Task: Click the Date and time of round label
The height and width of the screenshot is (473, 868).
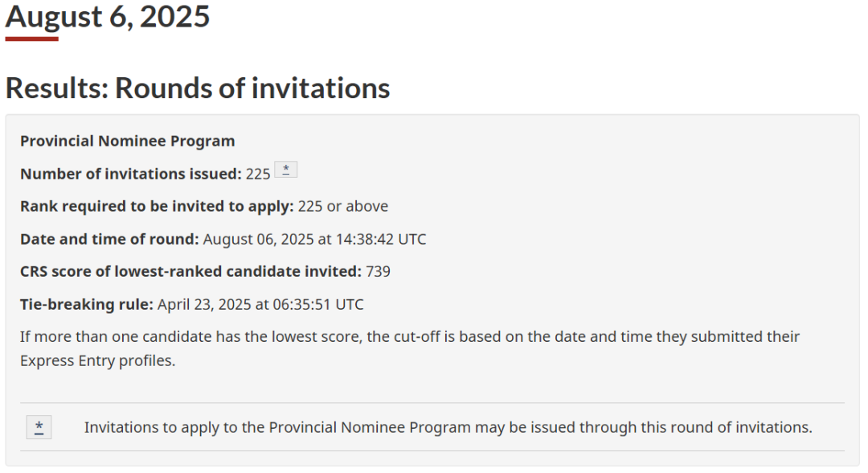Action: click(x=109, y=239)
